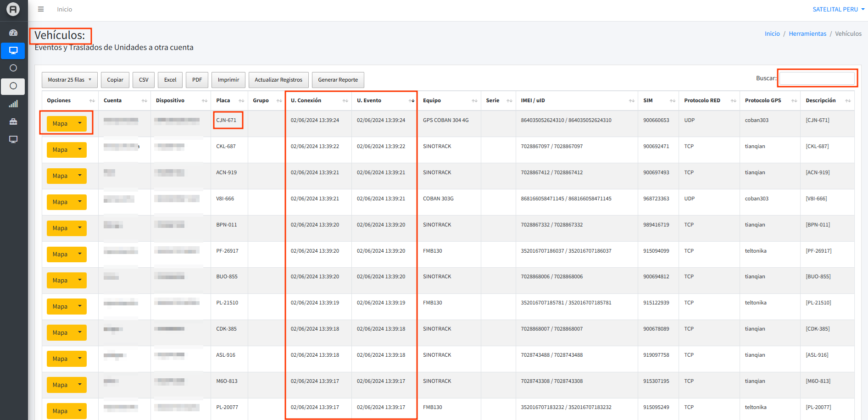The image size is (868, 420).
Task: Click the signal bars sidebar icon
Action: pyautogui.click(x=13, y=104)
